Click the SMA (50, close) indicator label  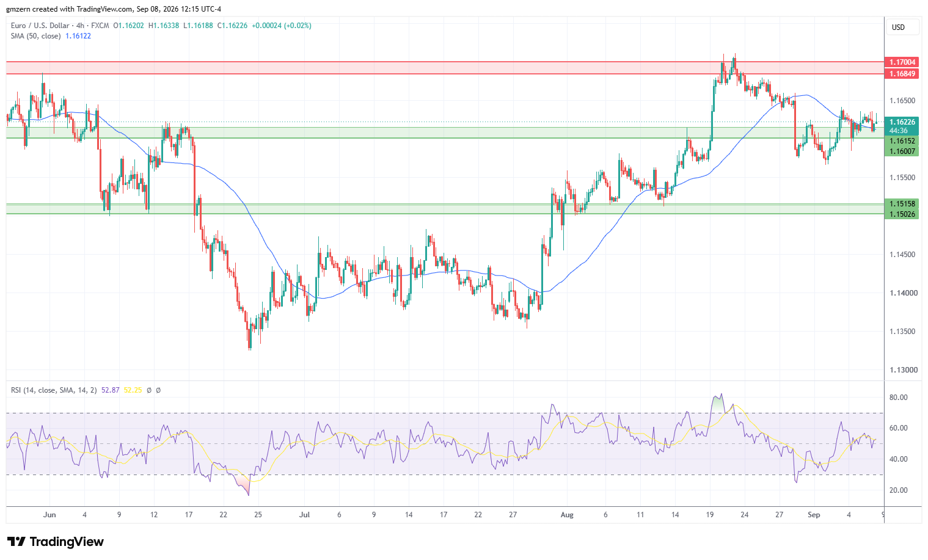35,36
